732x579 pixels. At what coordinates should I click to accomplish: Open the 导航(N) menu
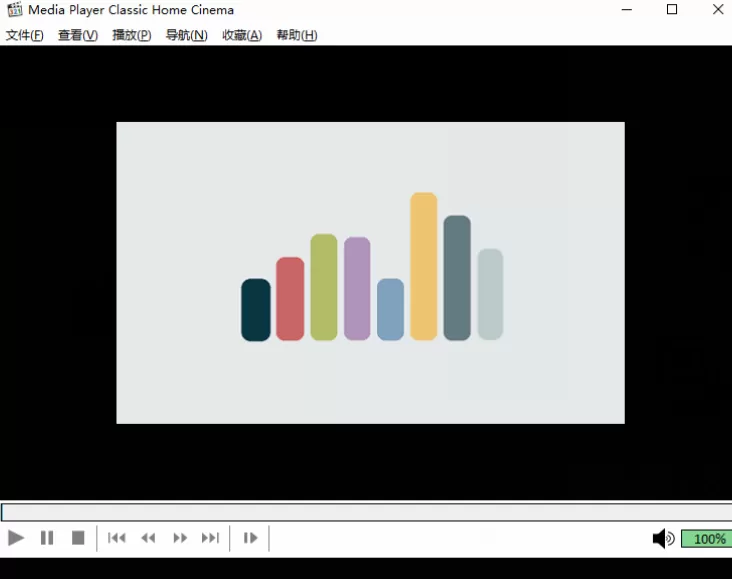(186, 35)
